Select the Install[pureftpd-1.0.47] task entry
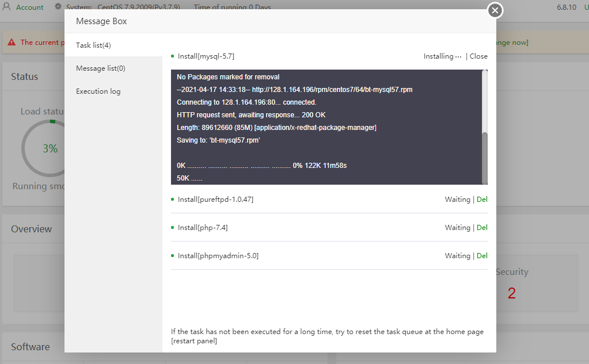The height and width of the screenshot is (364, 589). 215,200
